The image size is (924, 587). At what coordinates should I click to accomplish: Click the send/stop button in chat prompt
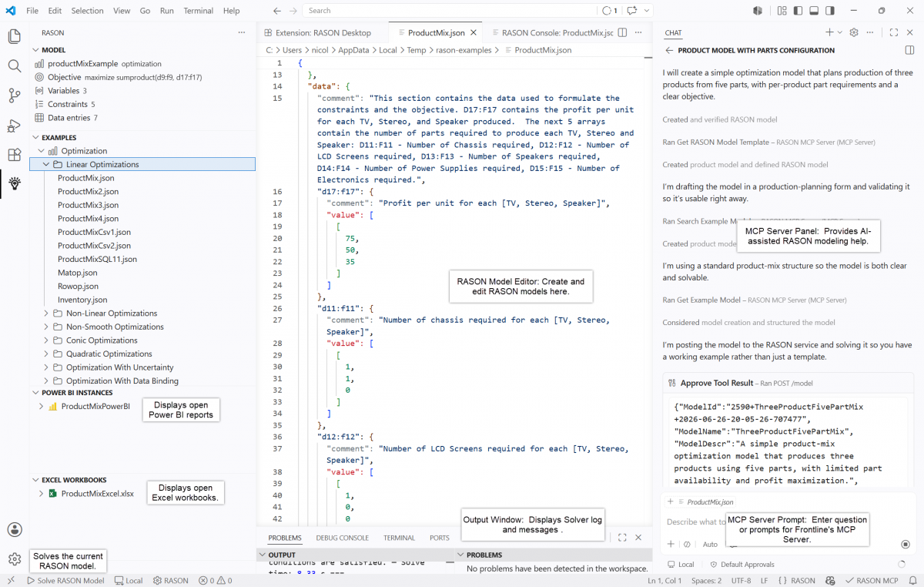click(905, 544)
